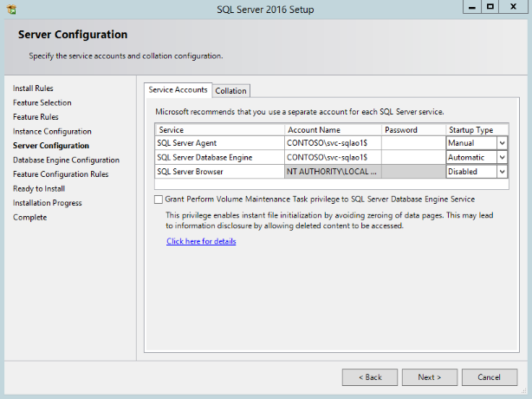Click the SQL Server Setup title bar icon
This screenshot has width=532, height=399.
coord(11,10)
